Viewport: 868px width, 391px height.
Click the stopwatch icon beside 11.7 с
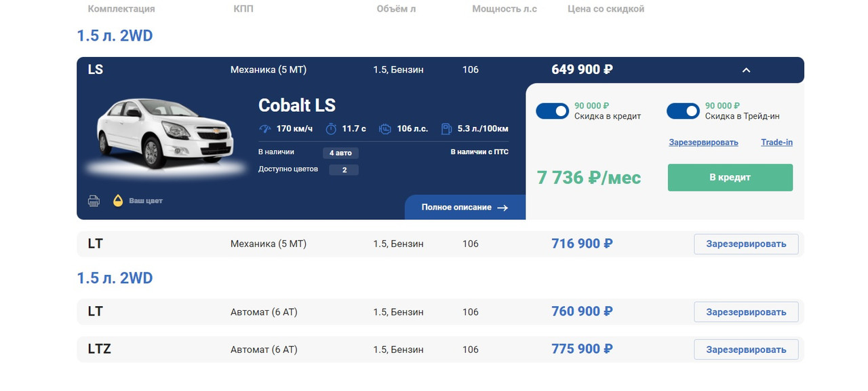point(331,128)
